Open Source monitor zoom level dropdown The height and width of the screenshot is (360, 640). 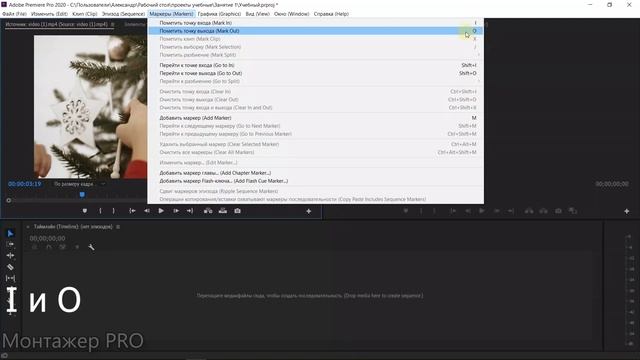[80, 184]
